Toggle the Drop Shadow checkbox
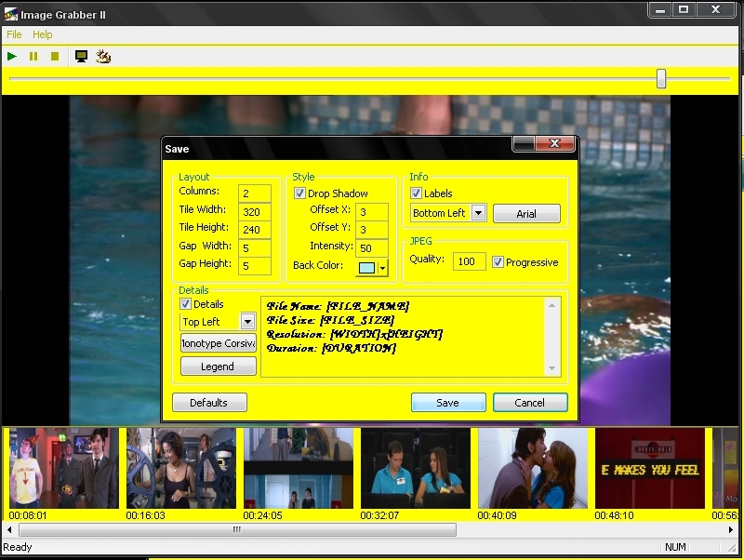Image resolution: width=744 pixels, height=560 pixels. pyautogui.click(x=299, y=193)
